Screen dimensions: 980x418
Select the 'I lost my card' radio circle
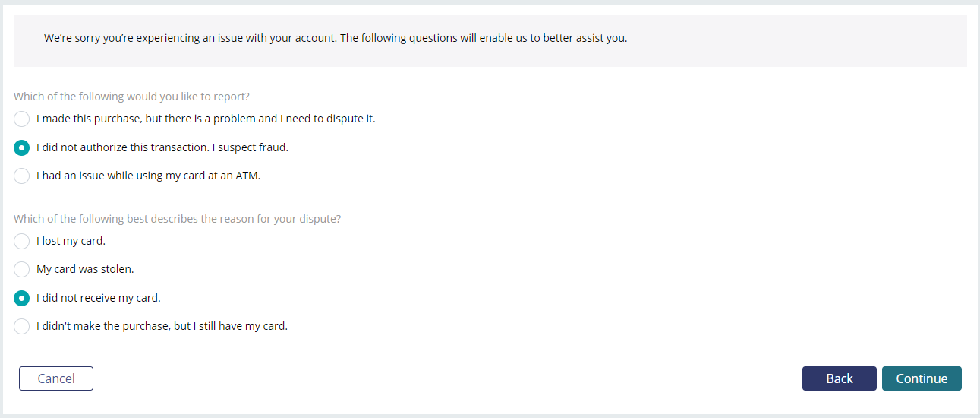(x=22, y=241)
